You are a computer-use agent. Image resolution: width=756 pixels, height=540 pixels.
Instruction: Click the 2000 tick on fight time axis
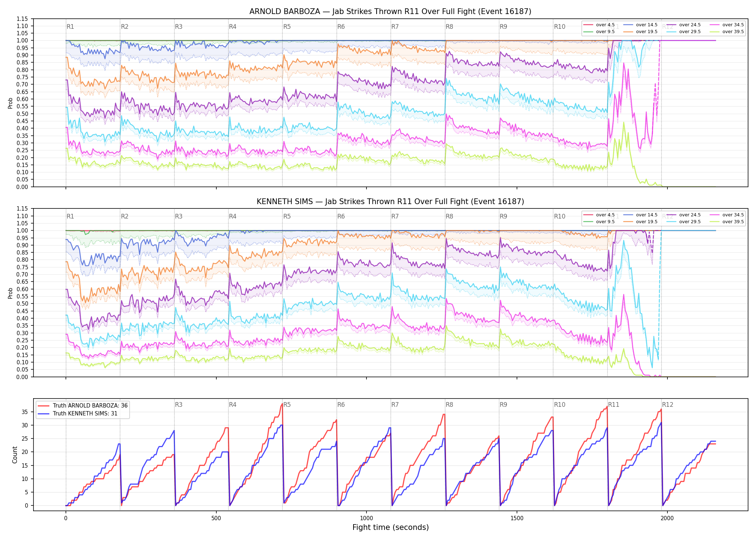(x=667, y=518)
